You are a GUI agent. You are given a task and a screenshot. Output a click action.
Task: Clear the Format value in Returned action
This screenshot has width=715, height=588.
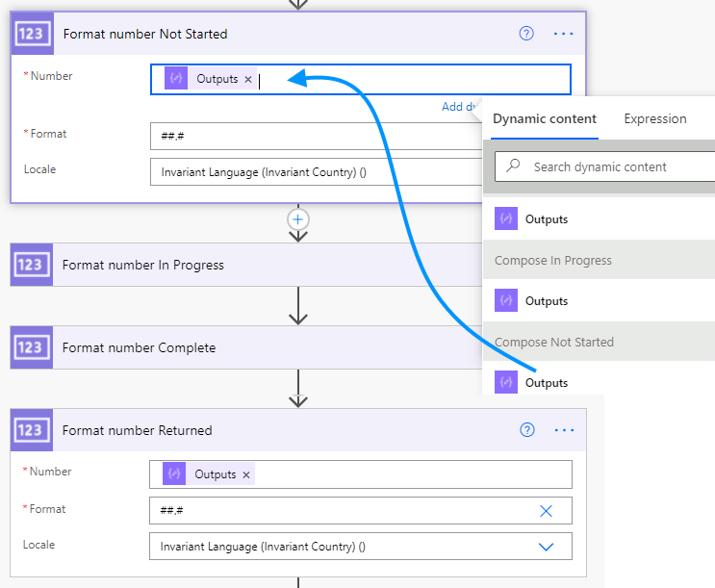tap(546, 510)
